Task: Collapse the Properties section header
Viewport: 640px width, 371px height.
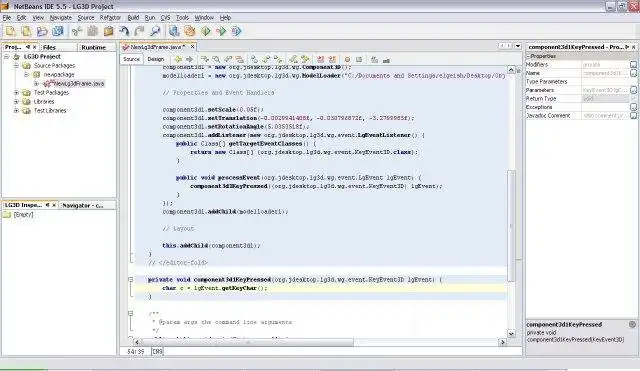Action: tap(528, 56)
